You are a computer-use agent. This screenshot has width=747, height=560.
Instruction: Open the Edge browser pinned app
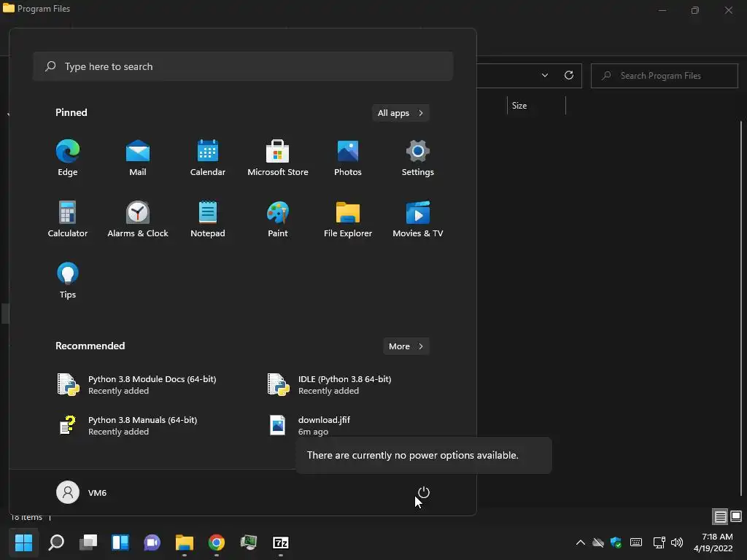(68, 157)
